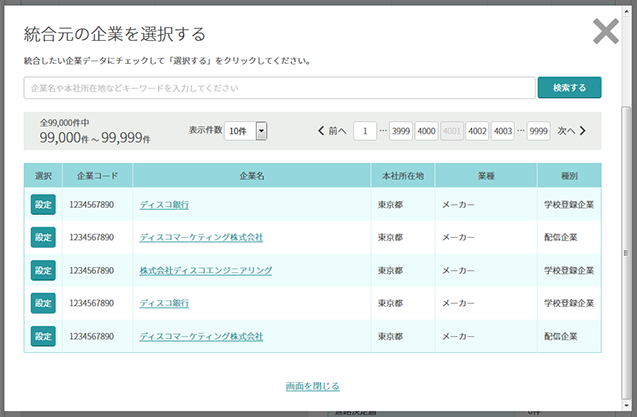This screenshot has height=417, width=637.
Task: Open the first ディスコ銀行 company link
Action: [164, 205]
